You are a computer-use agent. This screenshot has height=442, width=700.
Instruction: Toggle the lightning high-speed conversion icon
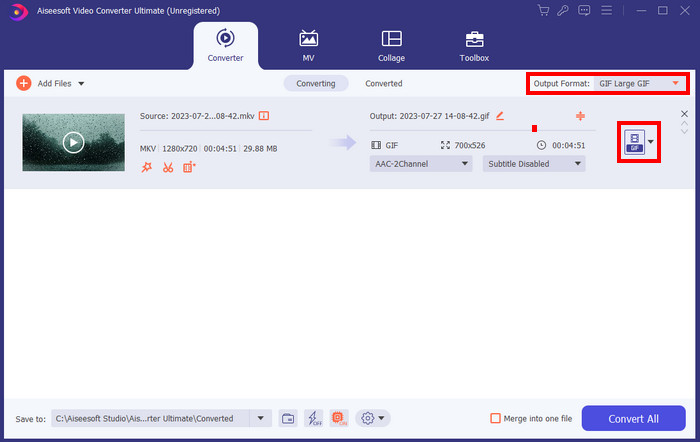tap(314, 419)
